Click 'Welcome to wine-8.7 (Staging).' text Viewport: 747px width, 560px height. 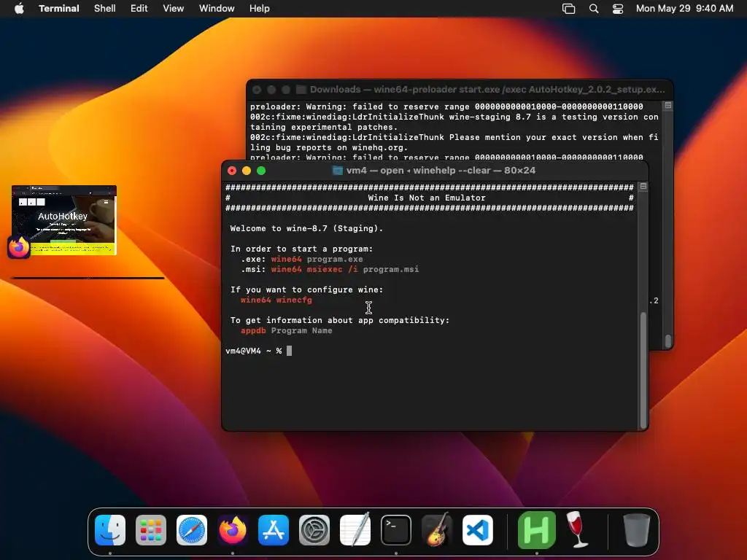click(x=307, y=228)
